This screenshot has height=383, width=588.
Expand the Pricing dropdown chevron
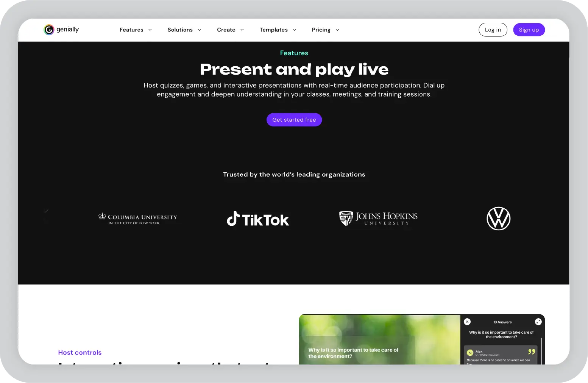[337, 30]
